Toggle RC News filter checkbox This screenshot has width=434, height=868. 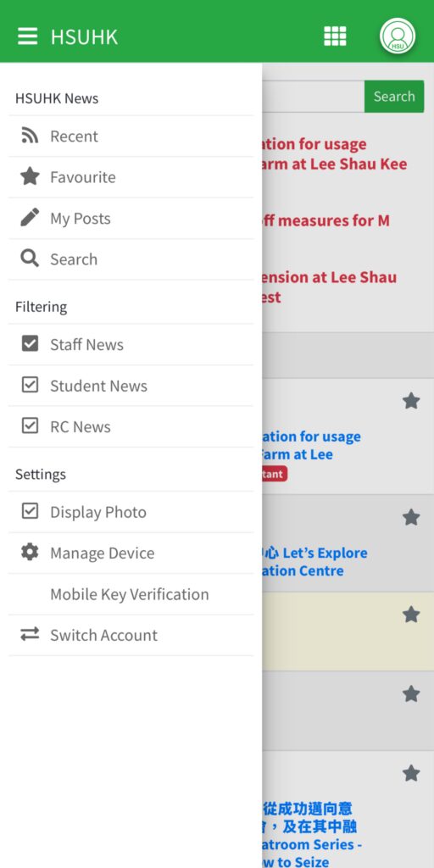[30, 426]
